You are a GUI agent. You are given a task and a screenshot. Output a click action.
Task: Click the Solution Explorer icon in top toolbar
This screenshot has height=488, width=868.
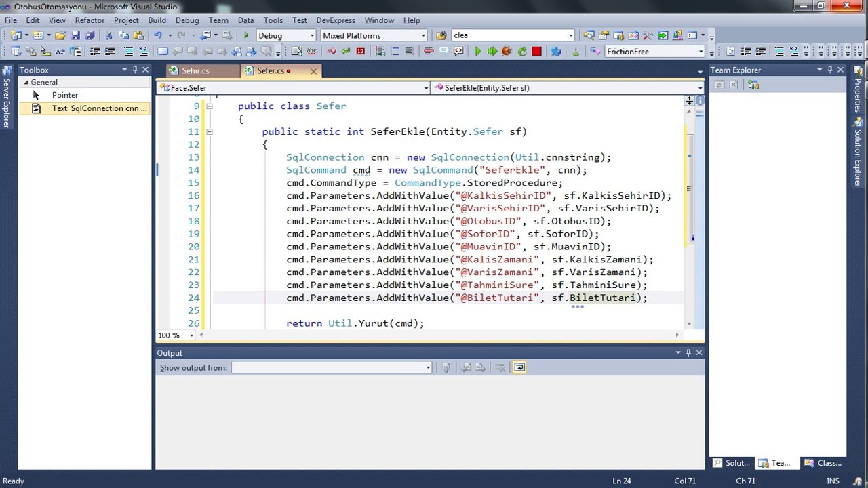589,35
